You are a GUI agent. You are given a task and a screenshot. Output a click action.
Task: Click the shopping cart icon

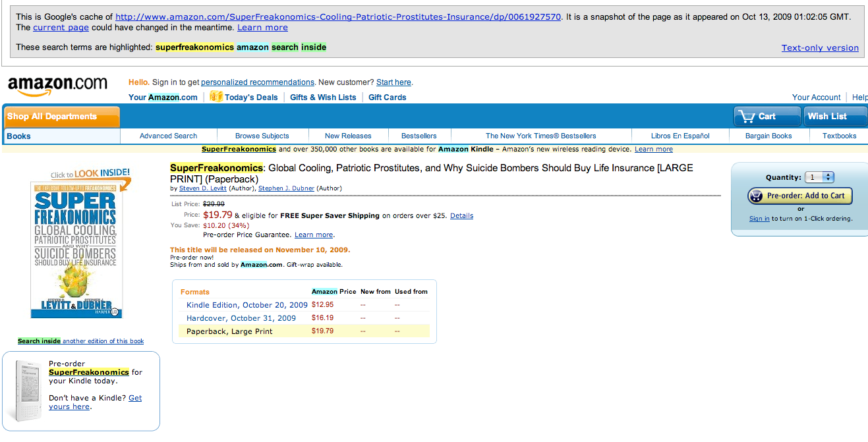pyautogui.click(x=747, y=117)
